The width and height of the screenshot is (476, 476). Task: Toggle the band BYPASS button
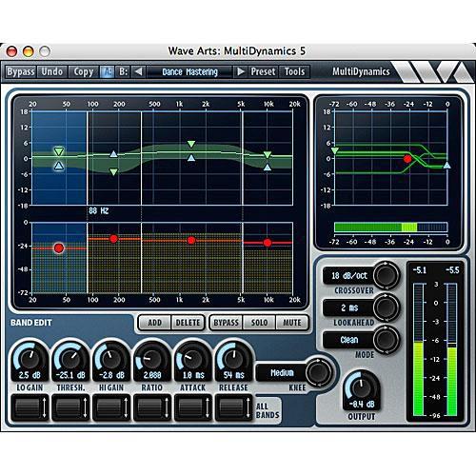click(226, 323)
